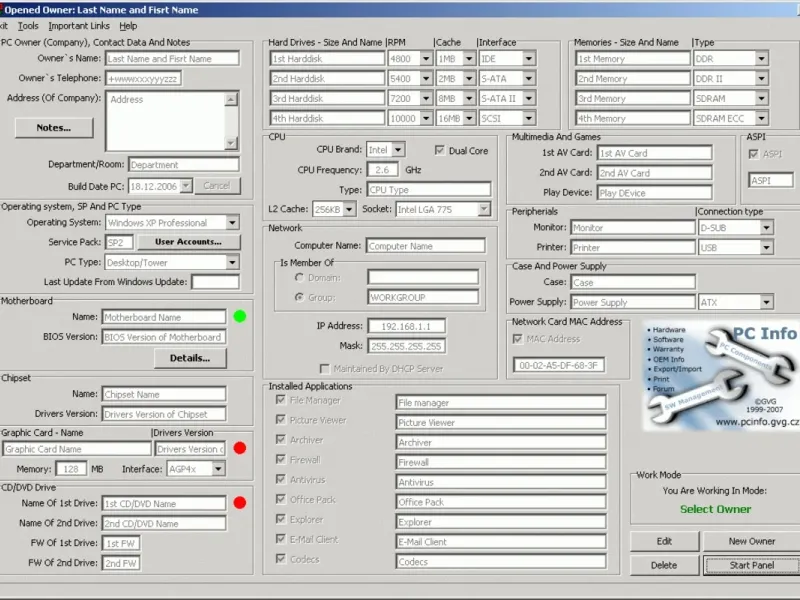Image resolution: width=800 pixels, height=600 pixels.
Task: Toggle the Dual Core checkbox
Action: 440,150
